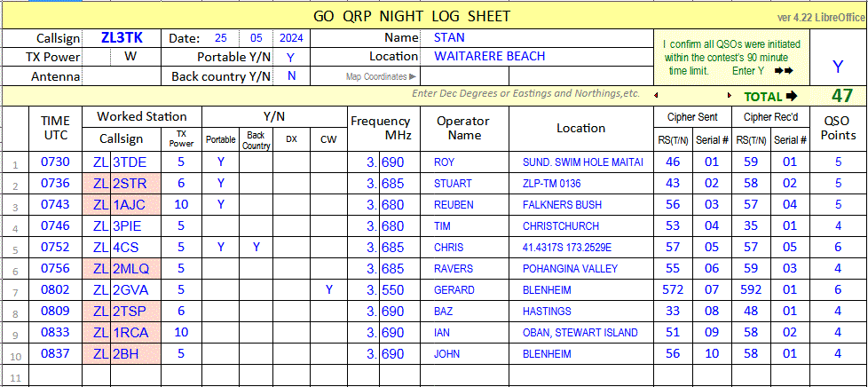Select row header 5
The height and width of the screenshot is (387, 868).
point(15,248)
